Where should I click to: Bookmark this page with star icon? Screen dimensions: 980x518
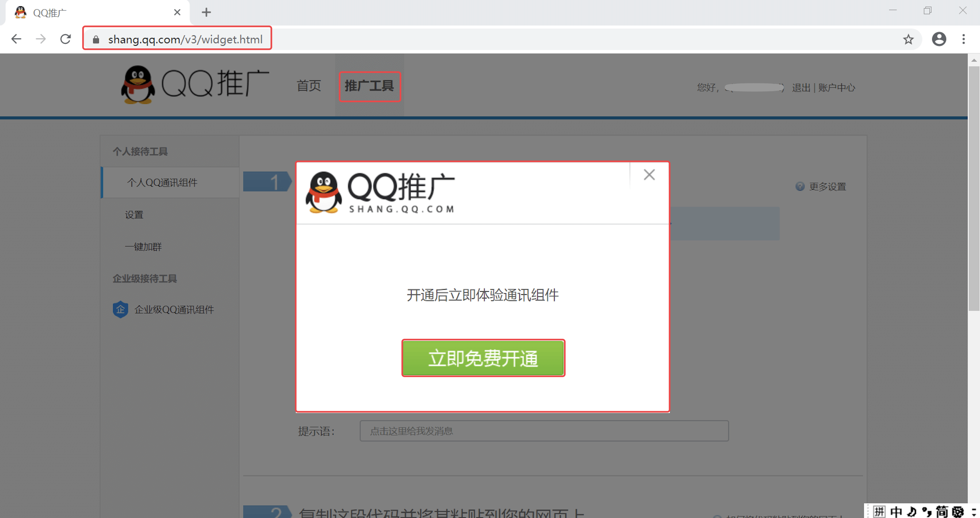pos(908,39)
